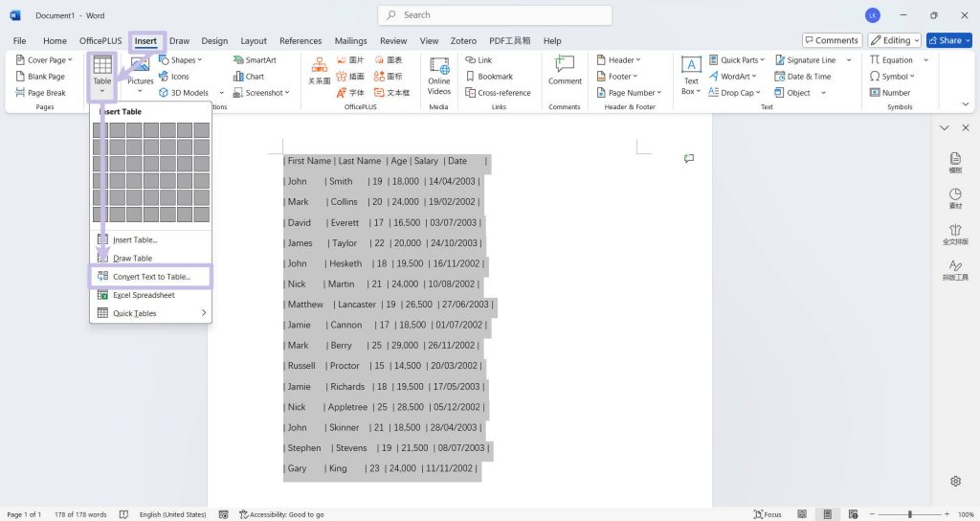Insert WordArt
This screenshot has width=980, height=521.
coord(732,77)
